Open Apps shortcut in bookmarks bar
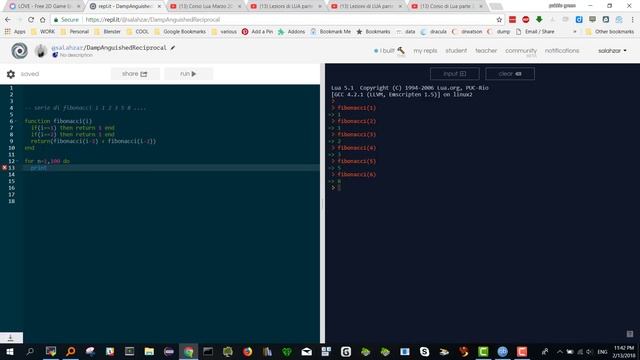 tap(15, 31)
